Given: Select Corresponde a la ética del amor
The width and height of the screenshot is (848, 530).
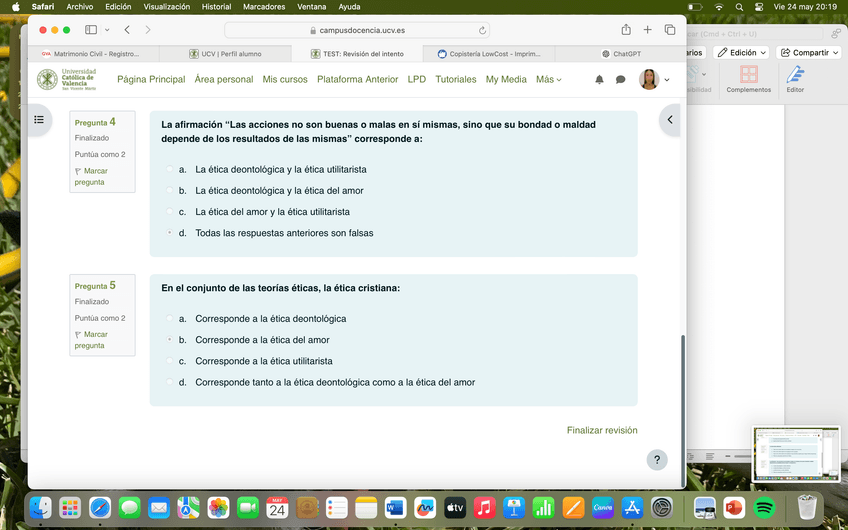Looking at the screenshot, I should click(169, 340).
